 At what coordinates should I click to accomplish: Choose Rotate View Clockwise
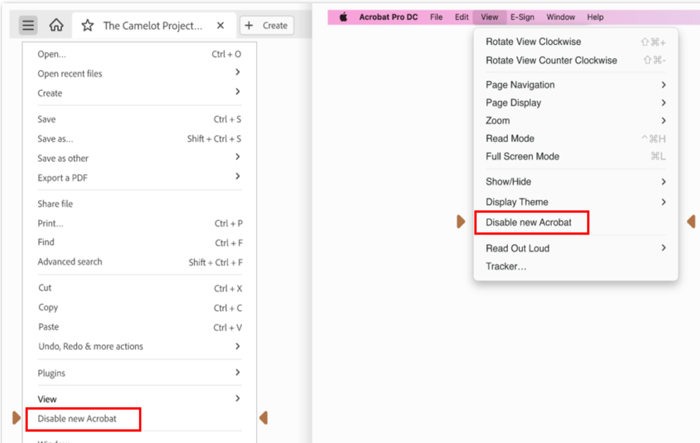[x=576, y=42]
